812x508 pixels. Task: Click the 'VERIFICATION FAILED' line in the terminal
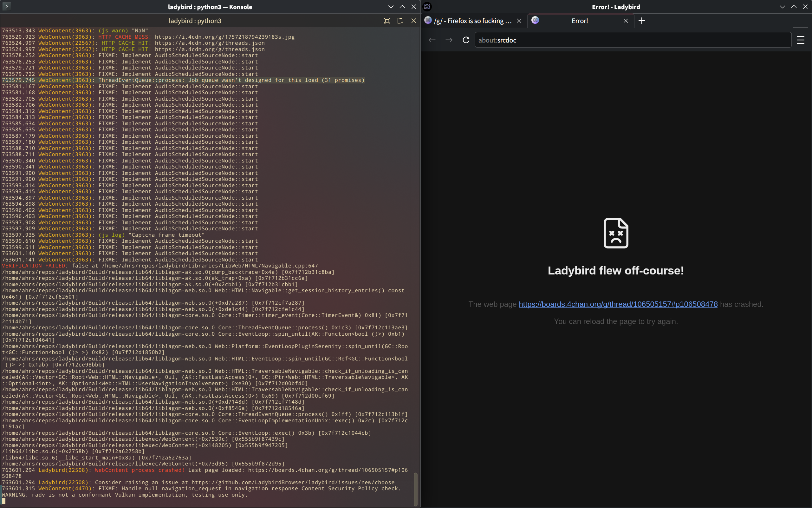pyautogui.click(x=160, y=266)
